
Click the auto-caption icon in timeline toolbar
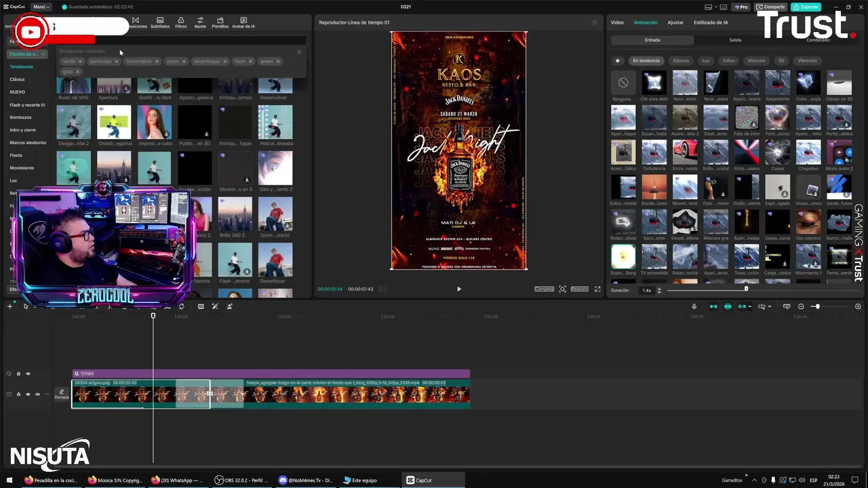(x=201, y=306)
